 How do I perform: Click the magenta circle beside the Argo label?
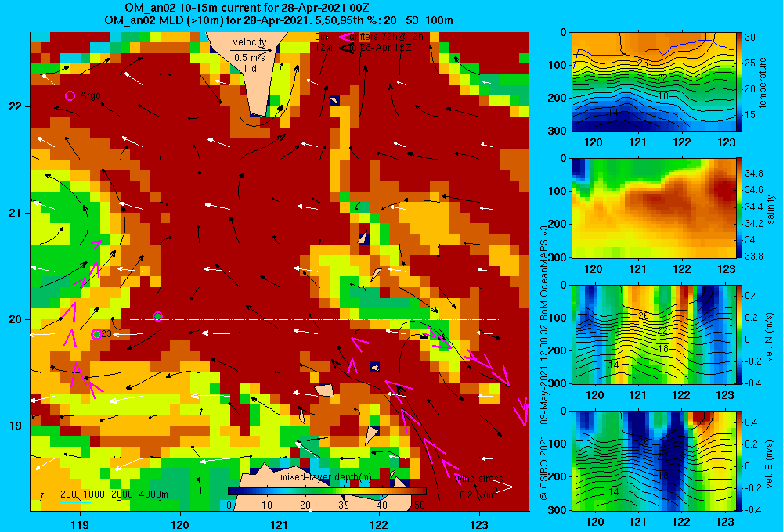pyautogui.click(x=70, y=95)
